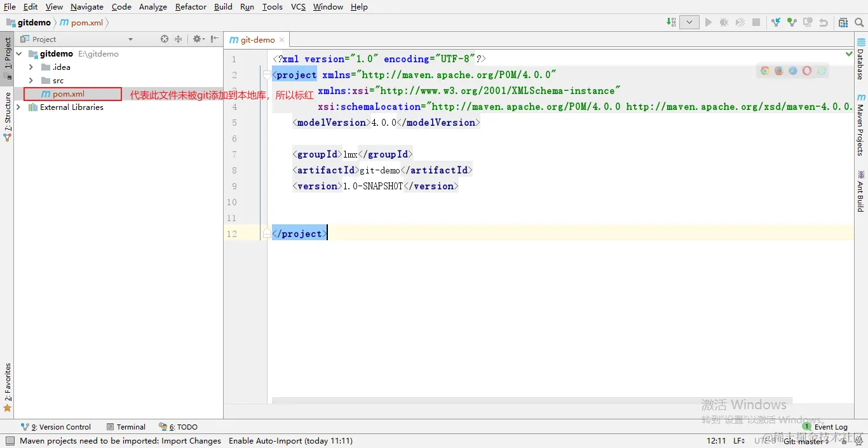The height and width of the screenshot is (448, 868).
Task: Open the Event Log
Action: pyautogui.click(x=825, y=427)
